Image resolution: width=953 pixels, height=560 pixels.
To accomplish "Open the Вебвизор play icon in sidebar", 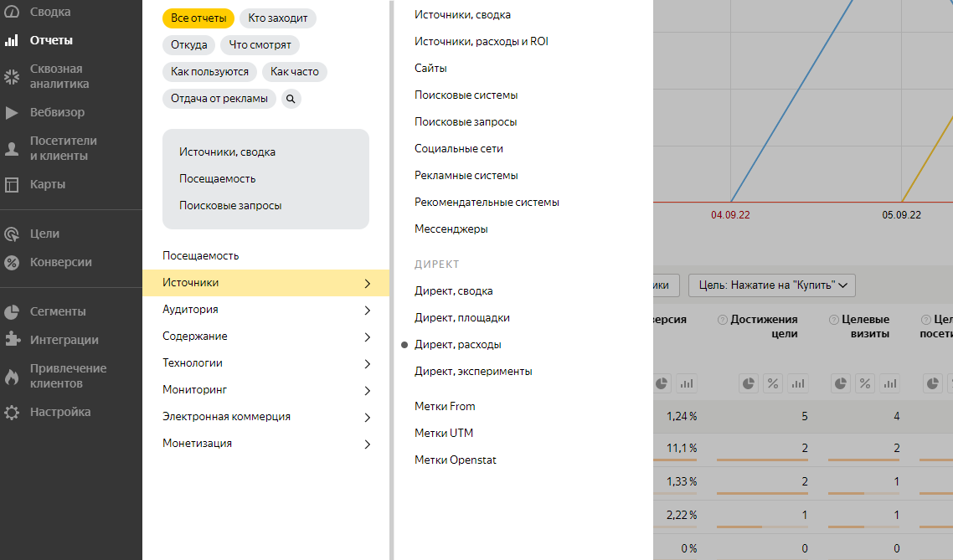I will click(x=12, y=112).
